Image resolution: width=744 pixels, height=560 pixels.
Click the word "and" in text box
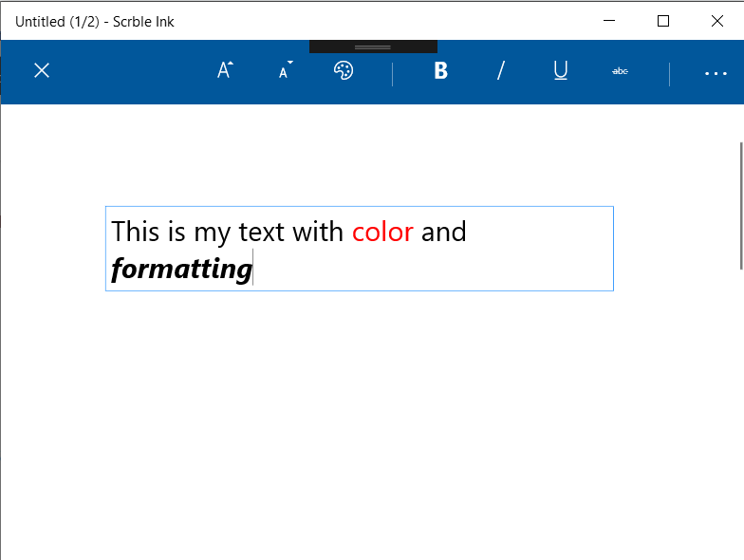coord(444,232)
